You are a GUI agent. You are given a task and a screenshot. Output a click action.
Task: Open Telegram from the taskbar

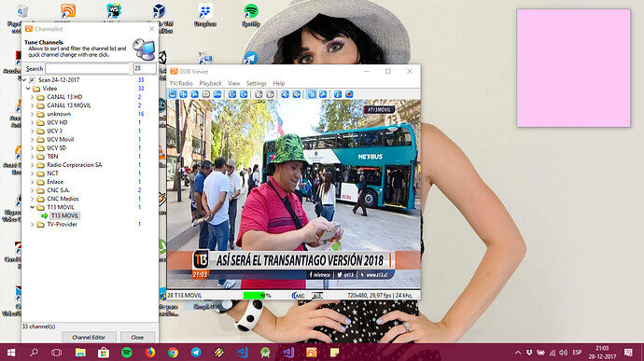click(196, 353)
